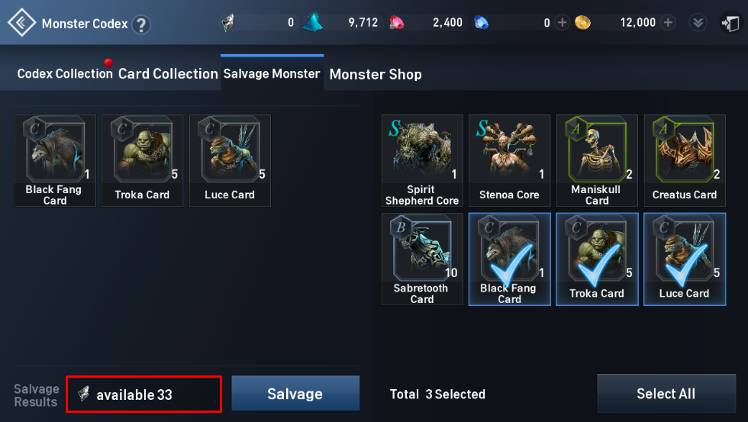Switch to Codex Collection tab
The height and width of the screenshot is (422, 748).
[65, 74]
